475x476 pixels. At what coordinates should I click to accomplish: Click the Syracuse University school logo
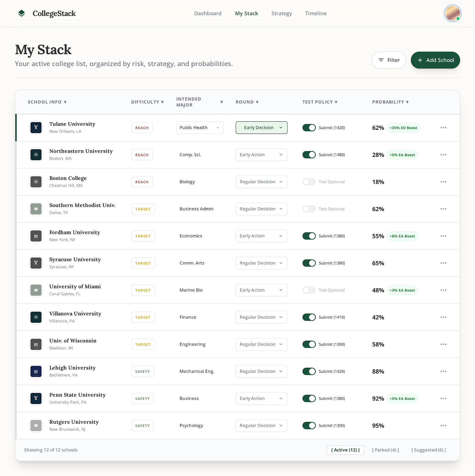click(x=36, y=263)
